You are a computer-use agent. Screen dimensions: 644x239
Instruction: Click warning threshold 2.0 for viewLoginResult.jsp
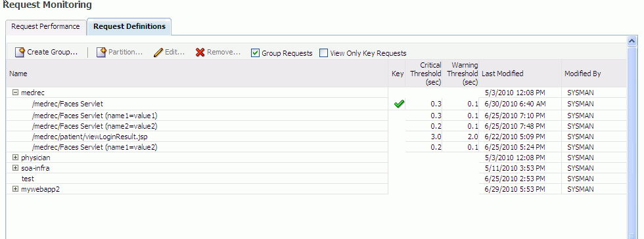[x=472, y=137]
